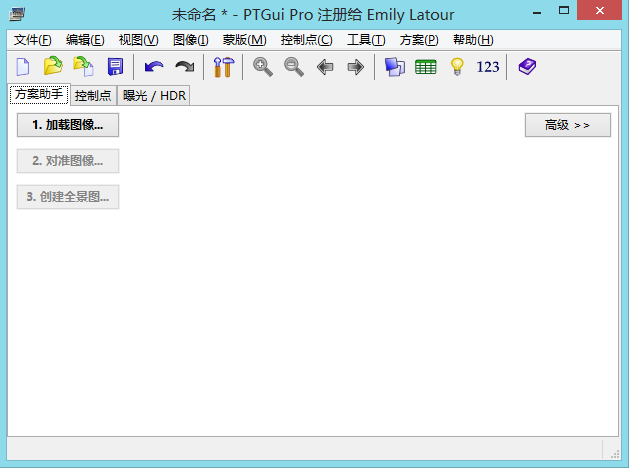Zoom out with the magnifier minus icon
Screen dimensions: 630x468
[x=294, y=67]
